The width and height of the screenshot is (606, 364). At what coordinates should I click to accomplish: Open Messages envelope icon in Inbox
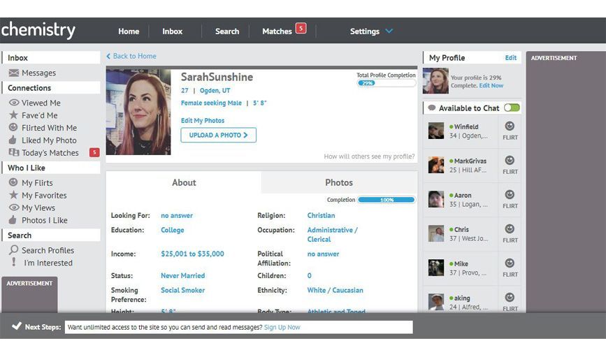click(13, 73)
